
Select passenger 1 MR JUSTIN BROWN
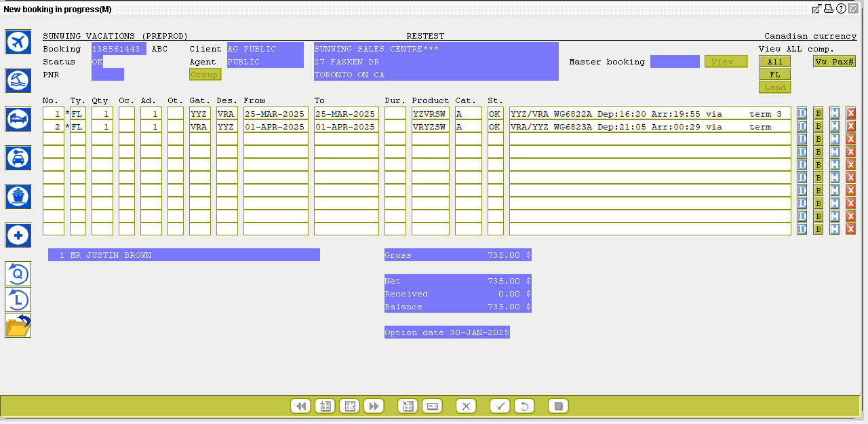coord(184,255)
